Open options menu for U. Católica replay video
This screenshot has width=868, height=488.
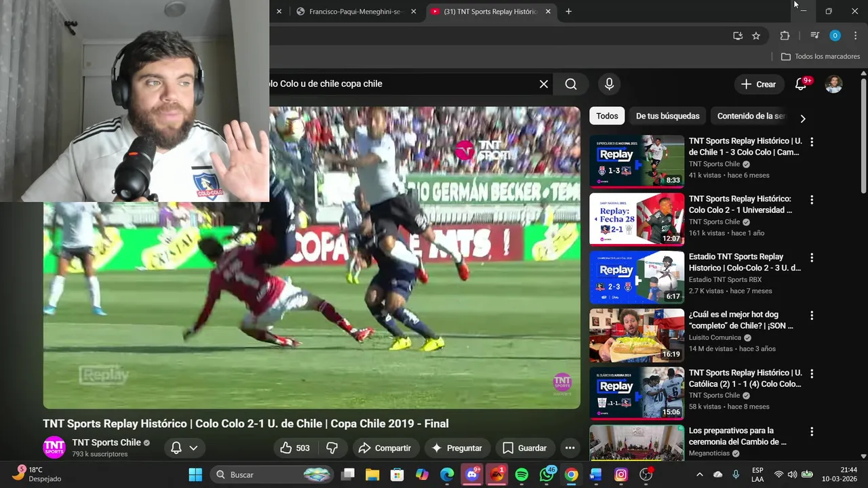pos(812,373)
